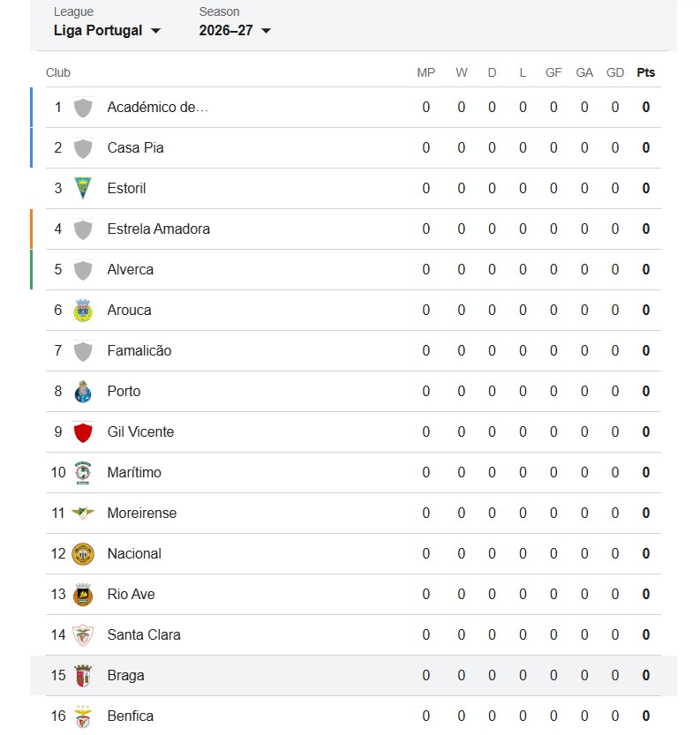
Task: Click the Estoril club crest
Action: click(x=83, y=189)
